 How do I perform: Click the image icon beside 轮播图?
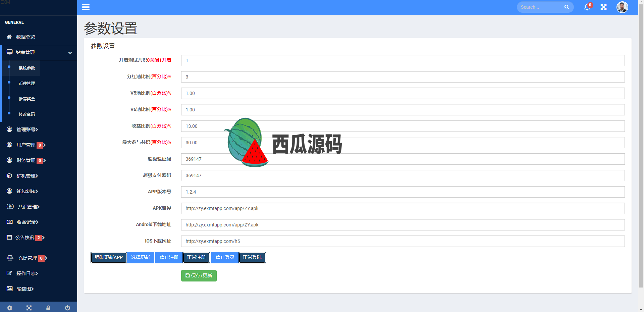[x=10, y=289]
